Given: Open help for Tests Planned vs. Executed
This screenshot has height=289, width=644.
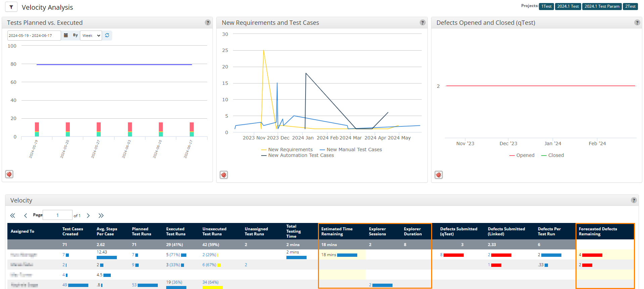Looking at the screenshot, I should pos(208,22).
